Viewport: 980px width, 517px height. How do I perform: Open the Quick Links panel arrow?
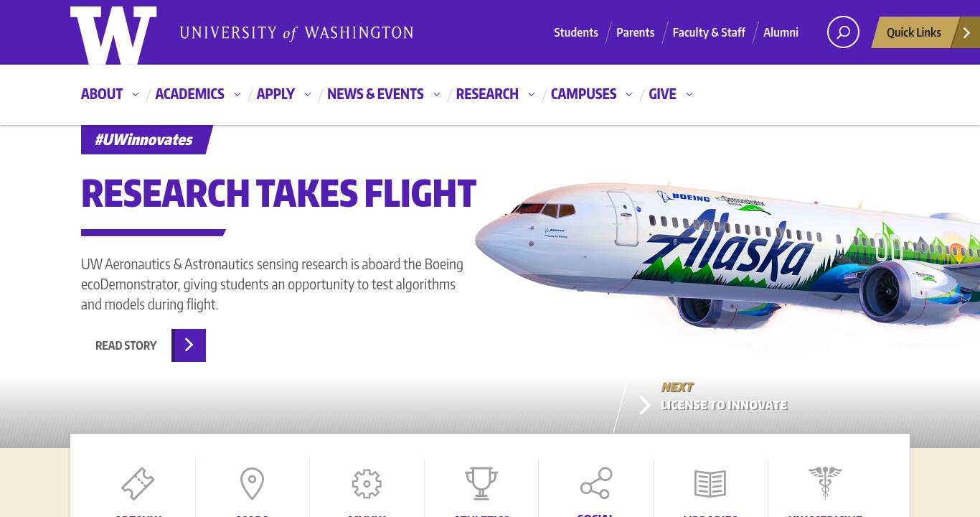pyautogui.click(x=966, y=32)
